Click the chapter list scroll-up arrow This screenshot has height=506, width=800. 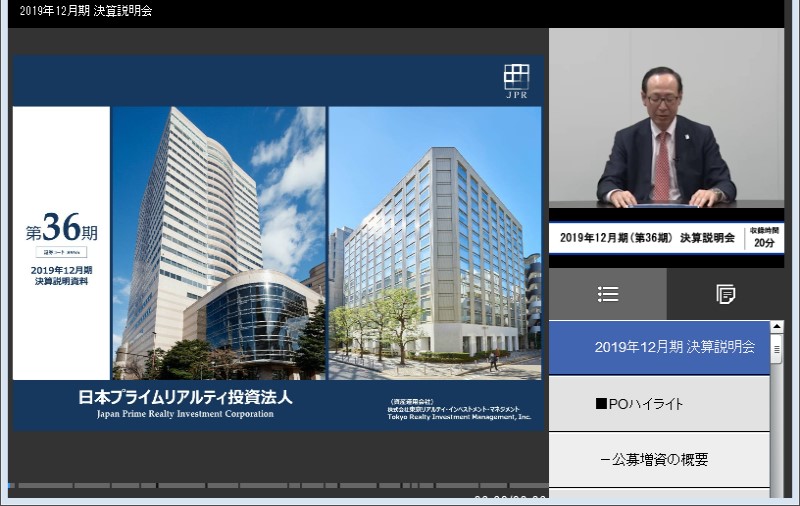click(777, 326)
